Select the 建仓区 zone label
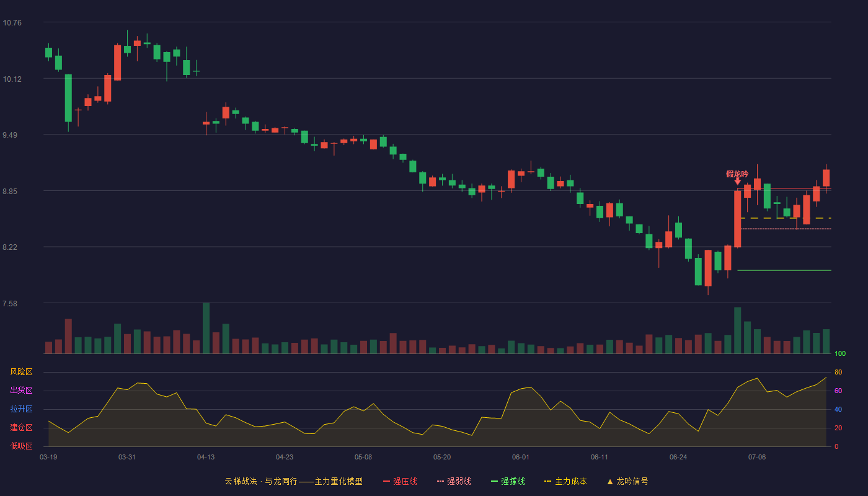This screenshot has width=868, height=496. click(21, 428)
